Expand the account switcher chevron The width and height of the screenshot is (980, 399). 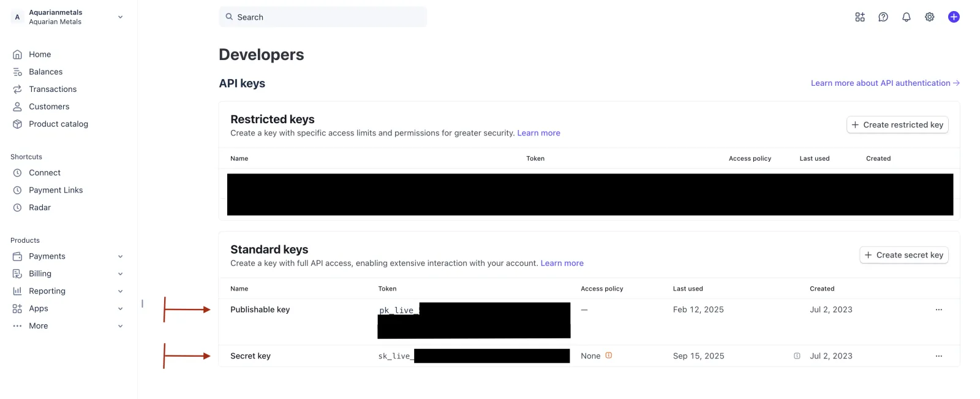coord(120,17)
